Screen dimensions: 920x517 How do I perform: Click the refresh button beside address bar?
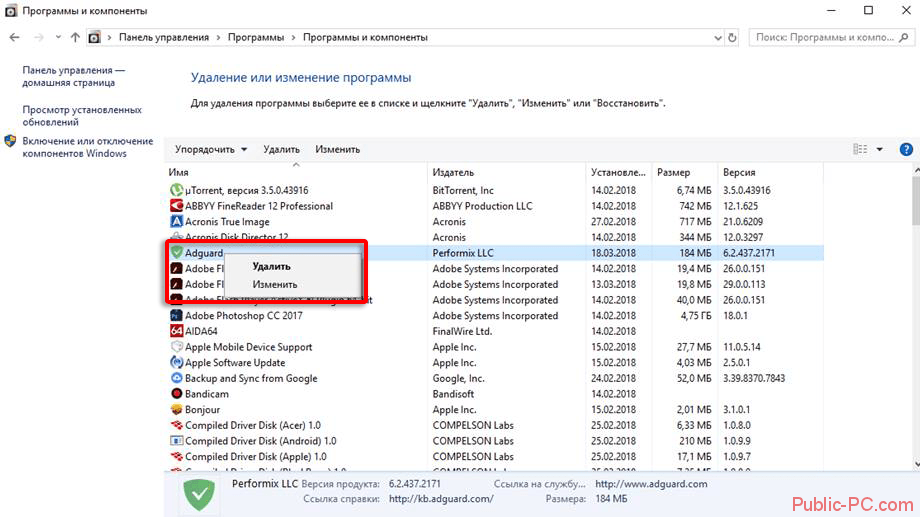click(x=733, y=37)
